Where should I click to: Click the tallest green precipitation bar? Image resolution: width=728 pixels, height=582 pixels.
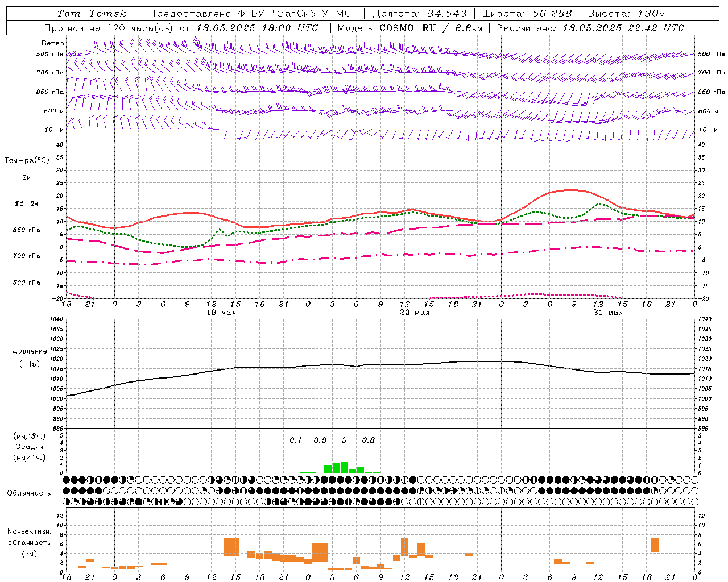pyautogui.click(x=344, y=467)
